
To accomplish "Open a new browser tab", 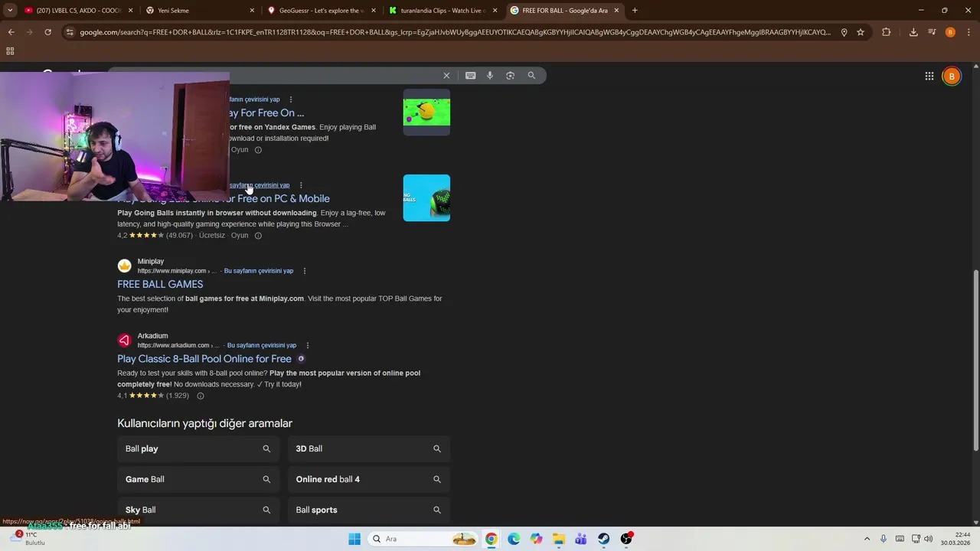I will point(635,11).
